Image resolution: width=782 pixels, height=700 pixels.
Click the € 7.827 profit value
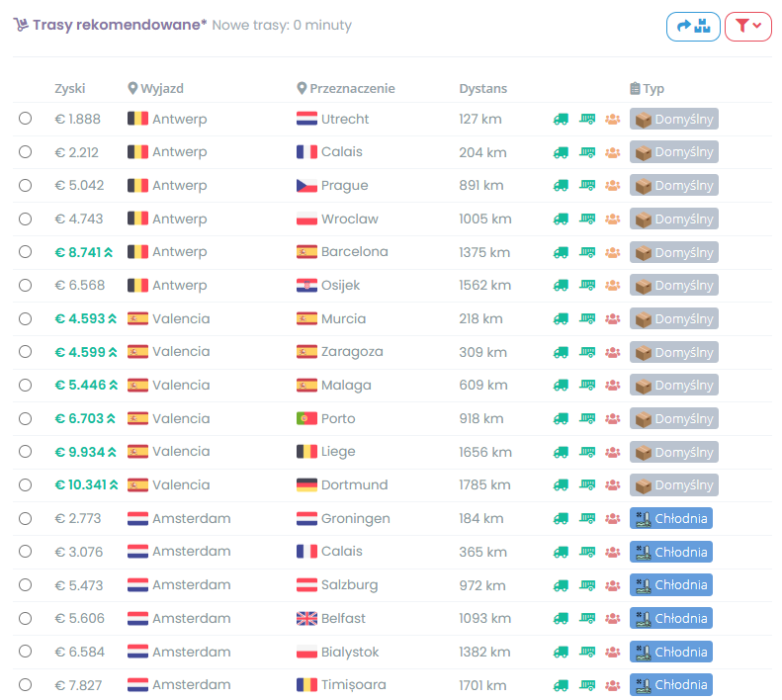click(78, 685)
